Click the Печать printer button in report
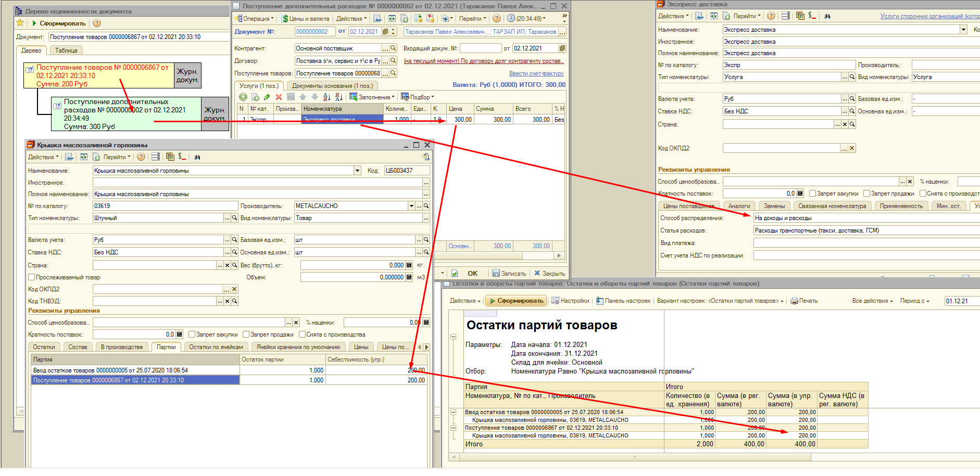Screen dimensions: 980x476 pyautogui.click(x=804, y=301)
